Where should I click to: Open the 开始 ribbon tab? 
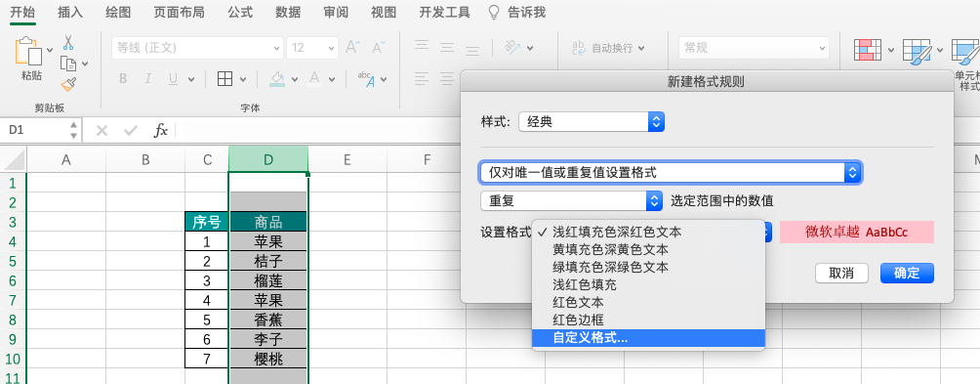tap(22, 12)
